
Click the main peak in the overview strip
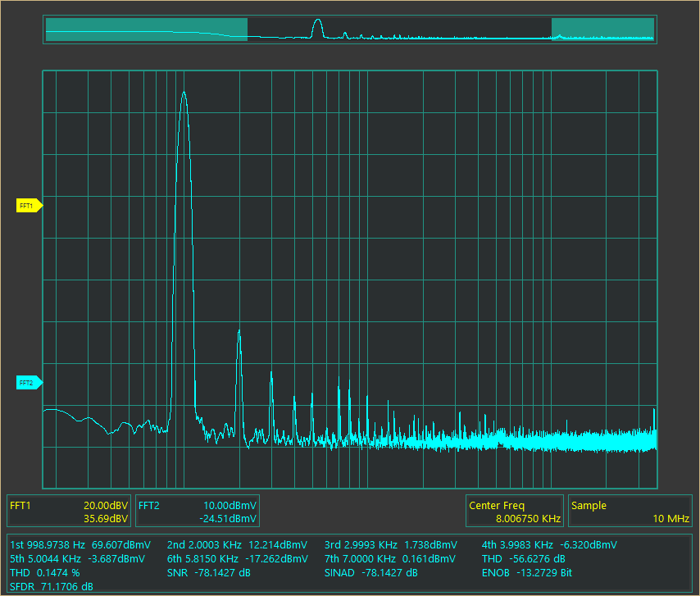tap(317, 28)
